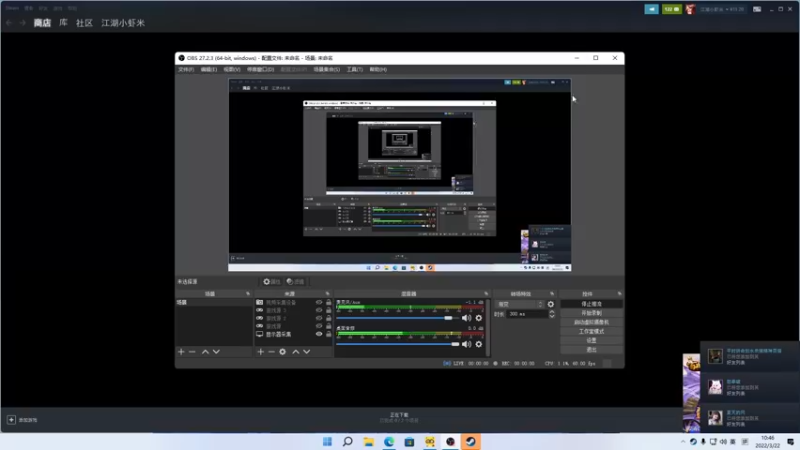The height and width of the screenshot is (450, 800).
Task: Undock the Sources panel via popout icon
Action: point(328,294)
